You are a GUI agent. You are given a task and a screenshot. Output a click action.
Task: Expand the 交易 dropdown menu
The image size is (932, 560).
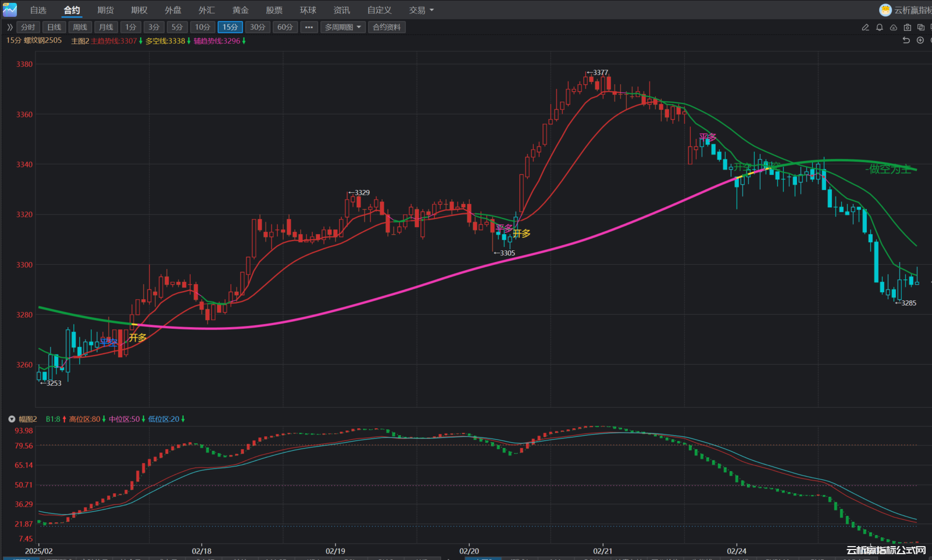(x=422, y=10)
